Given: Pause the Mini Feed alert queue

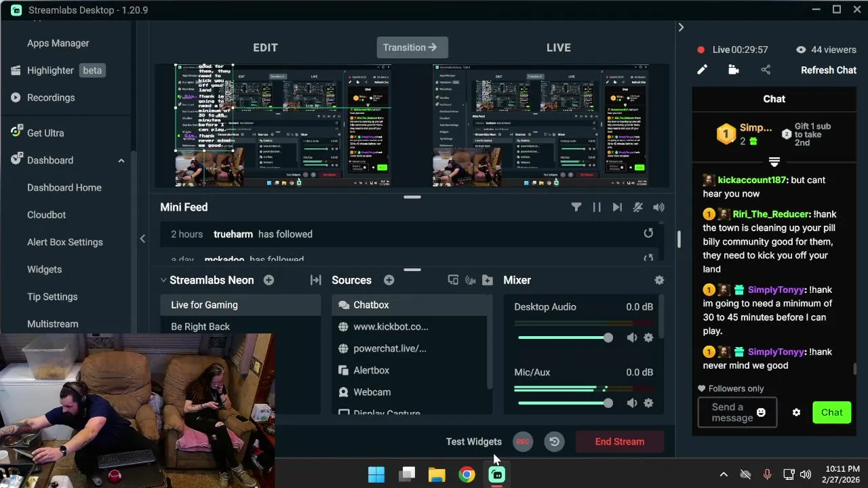Looking at the screenshot, I should click(597, 207).
